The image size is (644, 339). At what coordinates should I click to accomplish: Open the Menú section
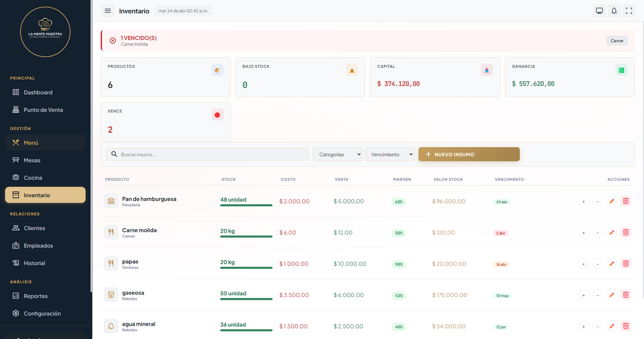point(45,143)
